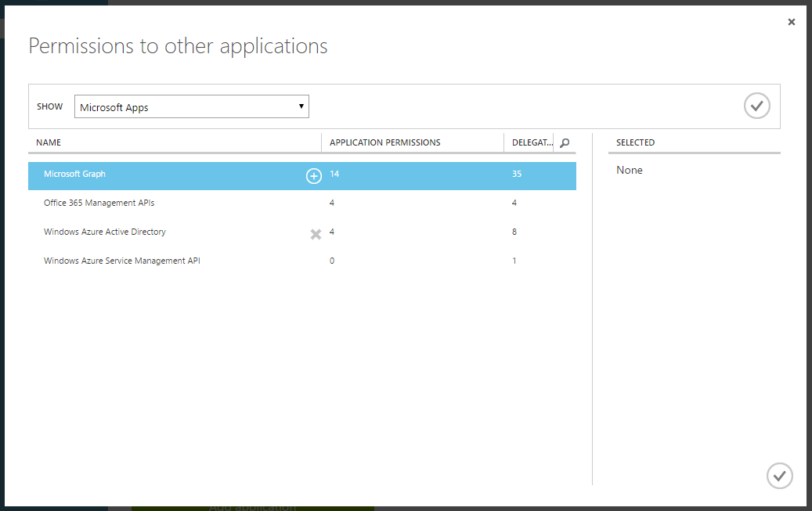Select Windows Azure Active Directory row
Viewport: 812px width, 511px height.
105,232
